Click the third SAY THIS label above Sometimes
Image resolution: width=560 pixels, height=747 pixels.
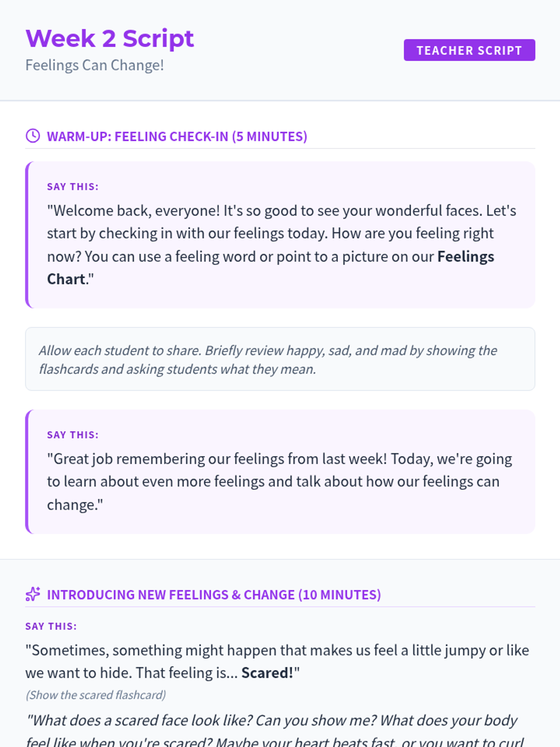(x=51, y=627)
